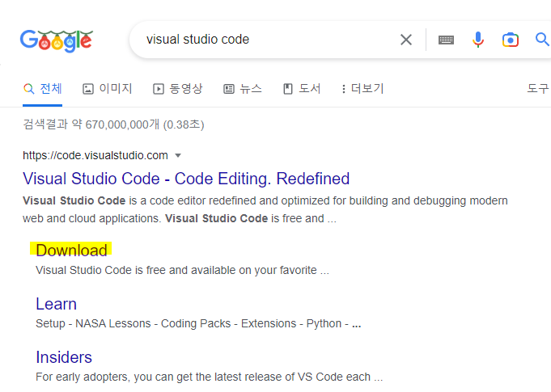Expand dropdown arrow next to code.visualstudio.com URL
Screen dimensions: 551x392
[x=178, y=155]
